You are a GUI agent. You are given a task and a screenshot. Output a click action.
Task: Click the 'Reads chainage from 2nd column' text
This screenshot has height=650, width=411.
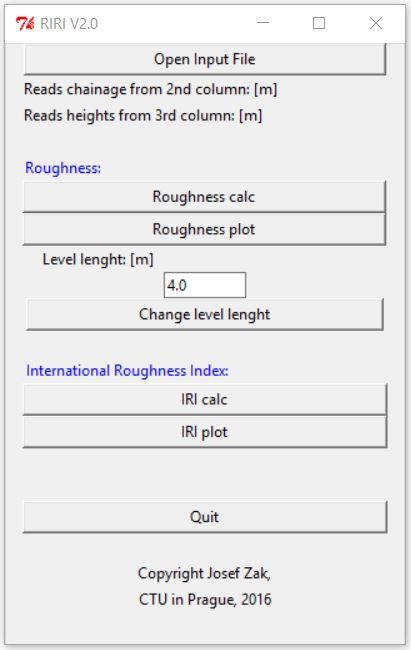pos(150,90)
